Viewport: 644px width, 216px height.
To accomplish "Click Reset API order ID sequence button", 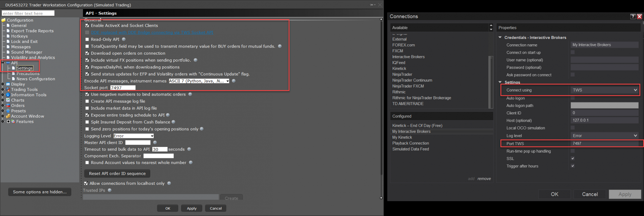I will point(117,173).
